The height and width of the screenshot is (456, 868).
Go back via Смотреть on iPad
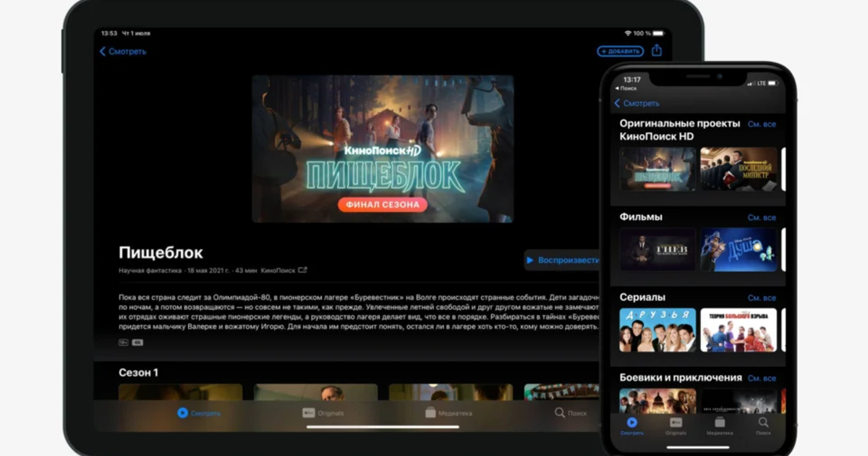click(x=123, y=51)
